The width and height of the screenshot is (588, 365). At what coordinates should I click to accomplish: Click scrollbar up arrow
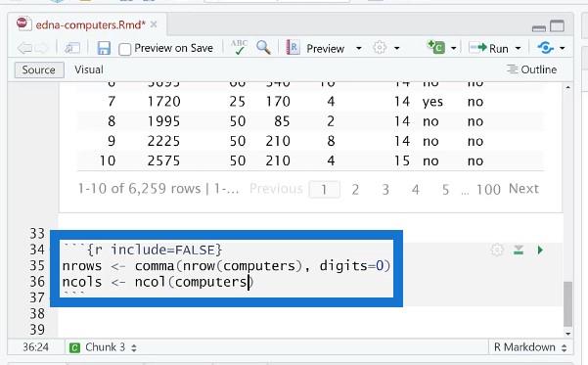tap(567, 88)
